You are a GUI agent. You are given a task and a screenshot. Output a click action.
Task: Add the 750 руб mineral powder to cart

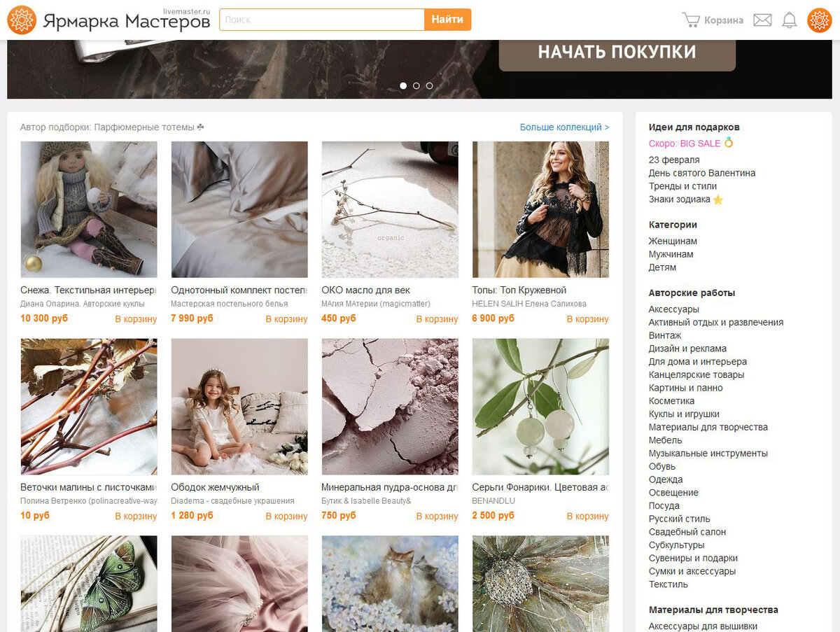(x=437, y=517)
